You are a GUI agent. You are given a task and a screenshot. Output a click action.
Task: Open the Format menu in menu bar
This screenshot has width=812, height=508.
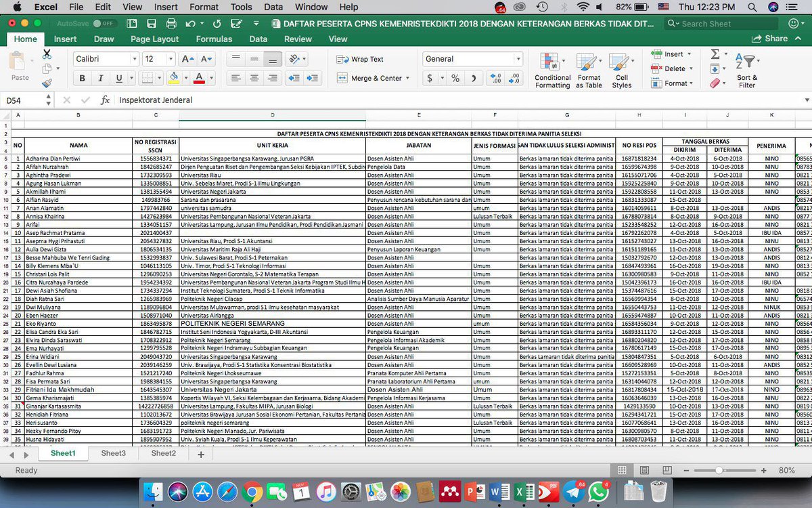tap(204, 7)
